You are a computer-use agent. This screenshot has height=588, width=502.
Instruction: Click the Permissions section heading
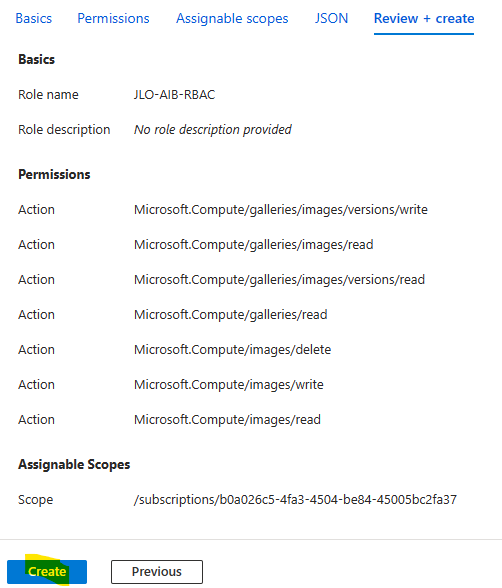coord(54,174)
